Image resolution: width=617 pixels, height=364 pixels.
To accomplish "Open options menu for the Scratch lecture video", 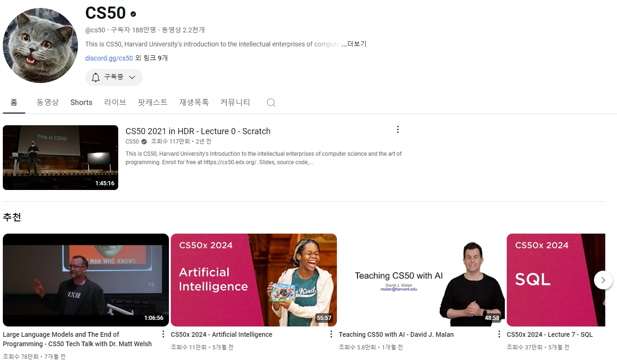I will click(x=398, y=129).
